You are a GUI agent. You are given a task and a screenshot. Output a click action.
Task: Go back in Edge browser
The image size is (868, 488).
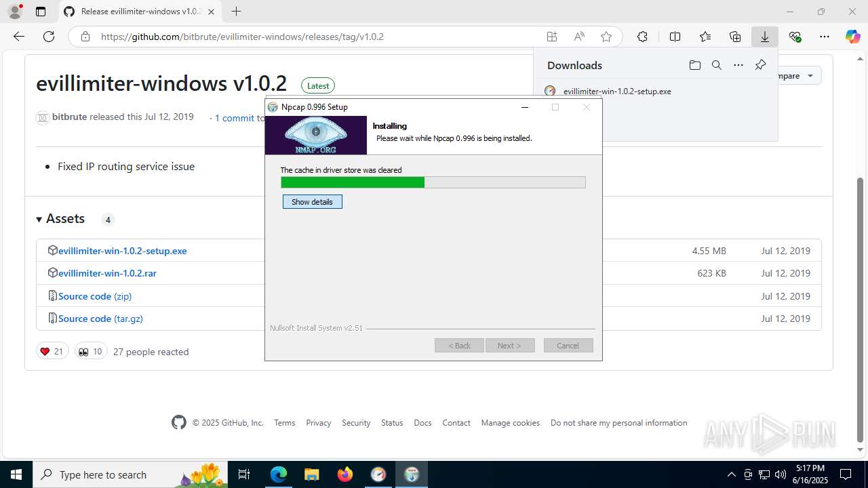(x=18, y=37)
